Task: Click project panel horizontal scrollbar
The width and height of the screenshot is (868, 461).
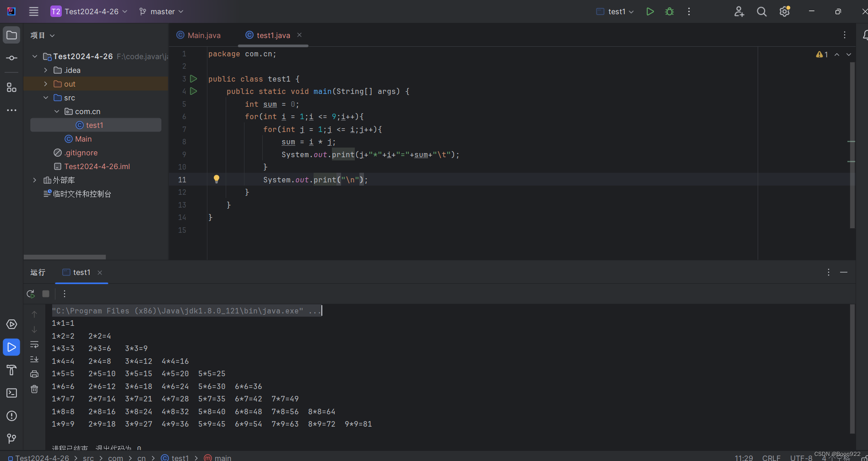Action: 65,257
